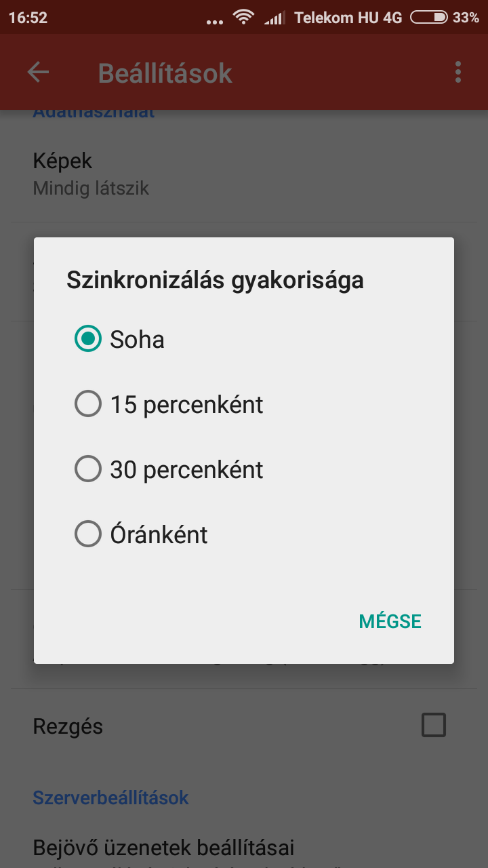This screenshot has width=488, height=868.
Task: Choose the 30 percenként radio option
Action: pyautogui.click(x=88, y=469)
